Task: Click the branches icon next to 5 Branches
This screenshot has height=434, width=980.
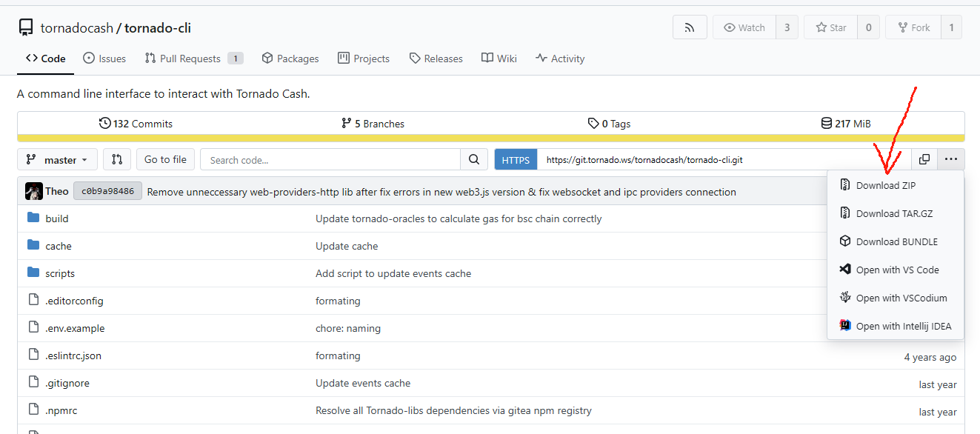Action: pos(346,123)
